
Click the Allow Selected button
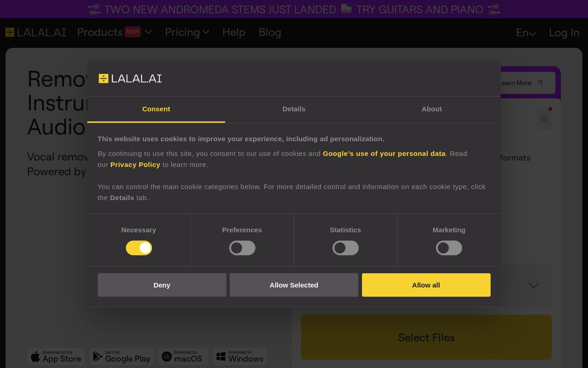[x=294, y=285]
